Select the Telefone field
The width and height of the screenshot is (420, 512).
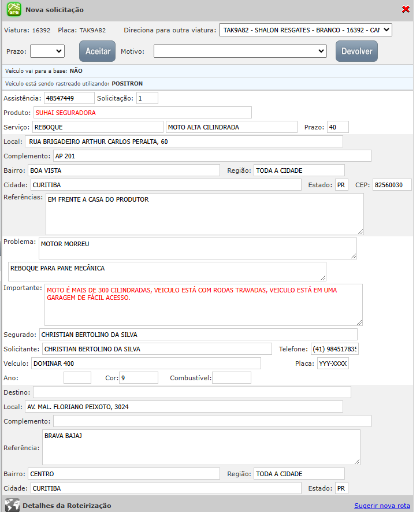coord(334,349)
